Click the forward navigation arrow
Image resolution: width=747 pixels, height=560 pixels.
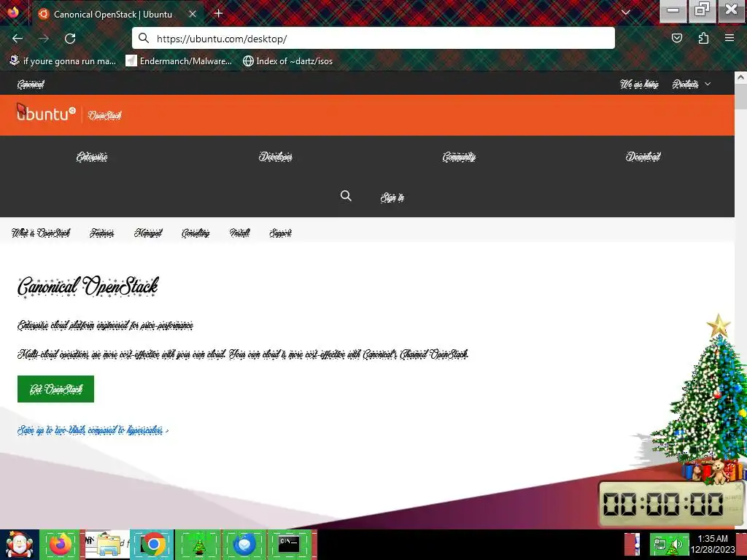[x=44, y=39]
